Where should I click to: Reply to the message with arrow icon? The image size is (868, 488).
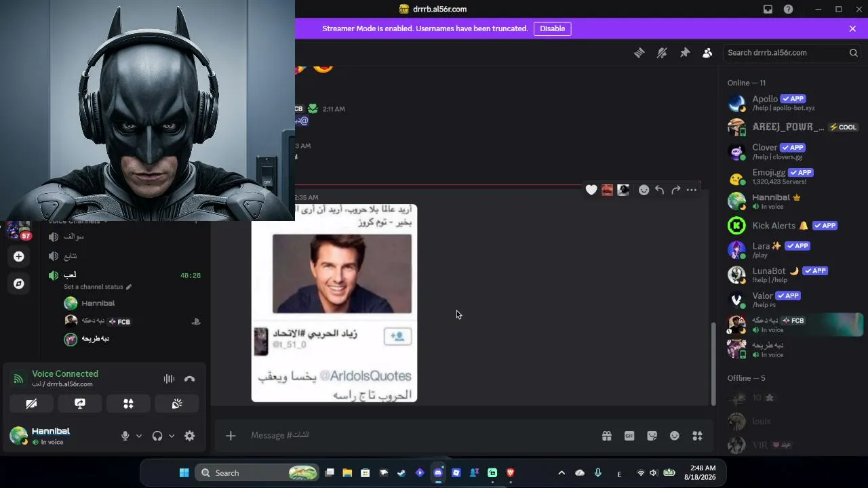point(660,190)
